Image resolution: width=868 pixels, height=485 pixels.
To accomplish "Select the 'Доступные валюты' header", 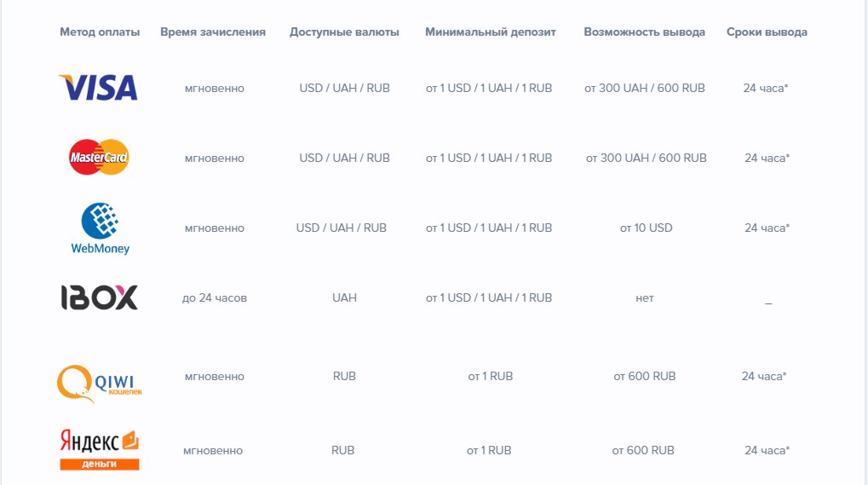I will pos(344,32).
